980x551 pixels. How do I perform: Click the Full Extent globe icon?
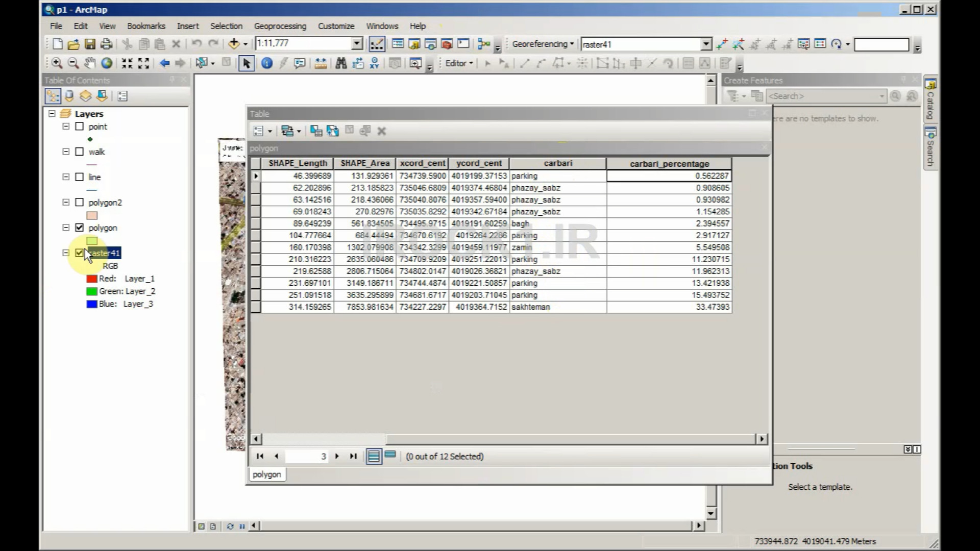click(x=107, y=63)
